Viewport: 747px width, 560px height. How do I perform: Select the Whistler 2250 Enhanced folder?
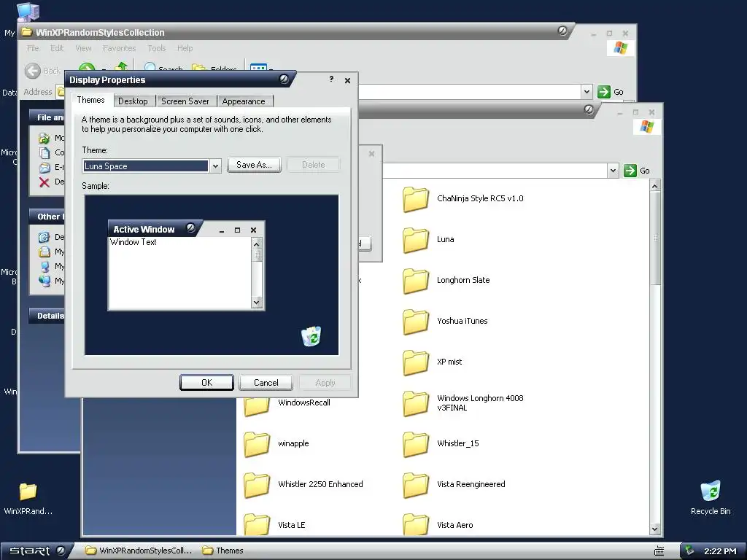point(256,485)
